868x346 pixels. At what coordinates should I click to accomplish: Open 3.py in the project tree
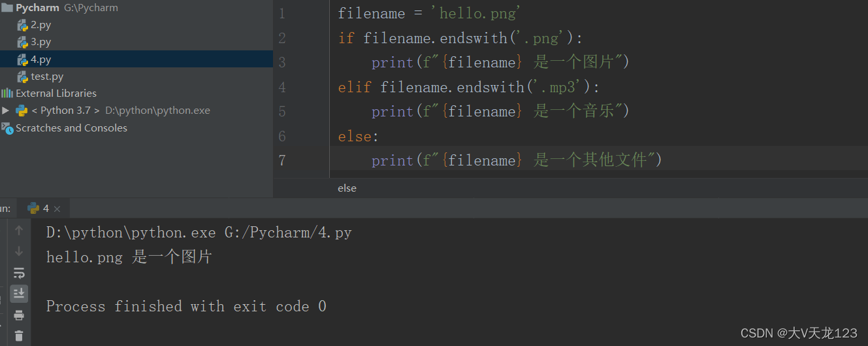[40, 42]
